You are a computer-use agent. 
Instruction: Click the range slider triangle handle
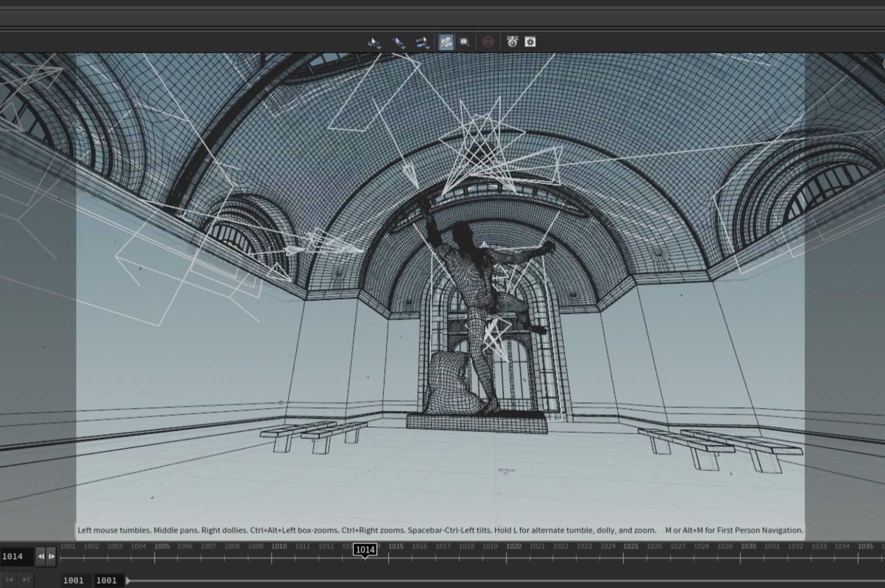[x=128, y=581]
